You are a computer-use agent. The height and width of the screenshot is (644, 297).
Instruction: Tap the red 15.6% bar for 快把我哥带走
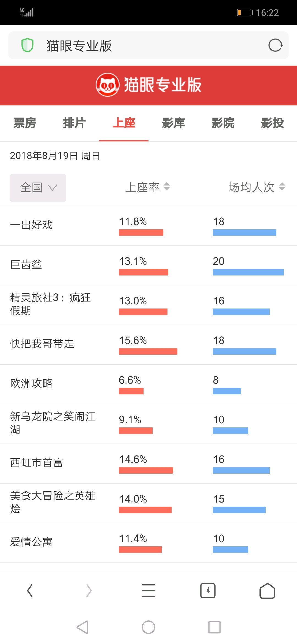click(x=148, y=351)
